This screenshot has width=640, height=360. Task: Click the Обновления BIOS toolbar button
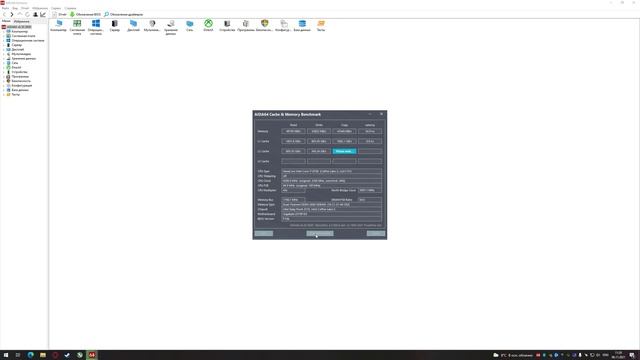[85, 14]
